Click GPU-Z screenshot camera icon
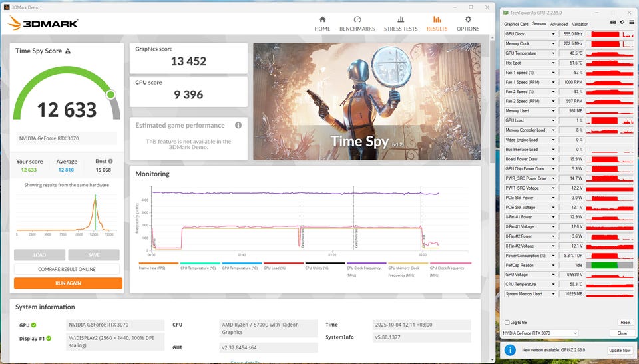The height and width of the screenshot is (364, 639). click(x=613, y=23)
